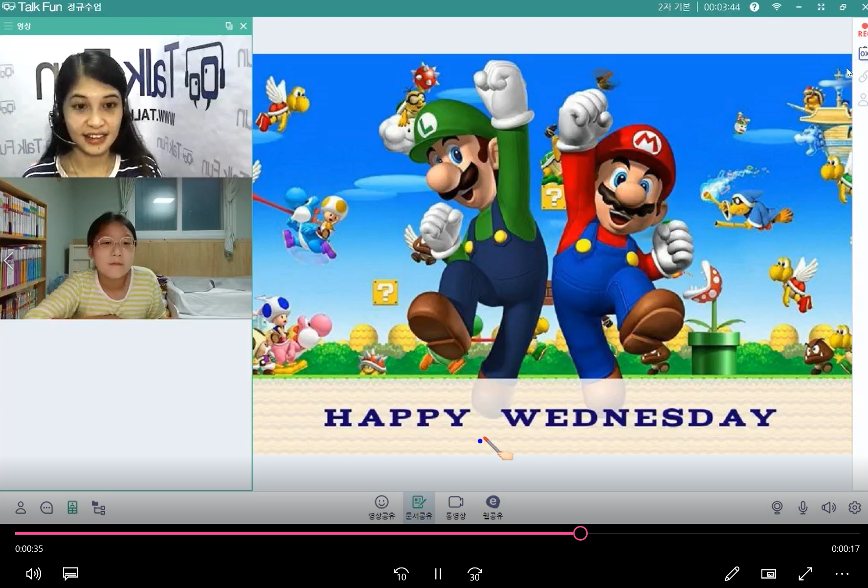Open the chat bubble icon in Talk Fun toolbar

click(46, 507)
